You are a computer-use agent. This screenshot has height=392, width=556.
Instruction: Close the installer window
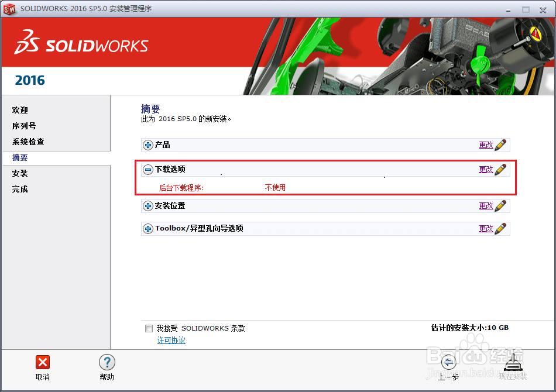543,10
